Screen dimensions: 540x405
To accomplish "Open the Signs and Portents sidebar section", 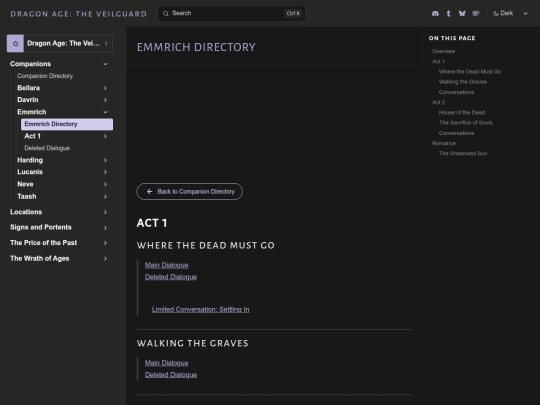I will [41, 227].
